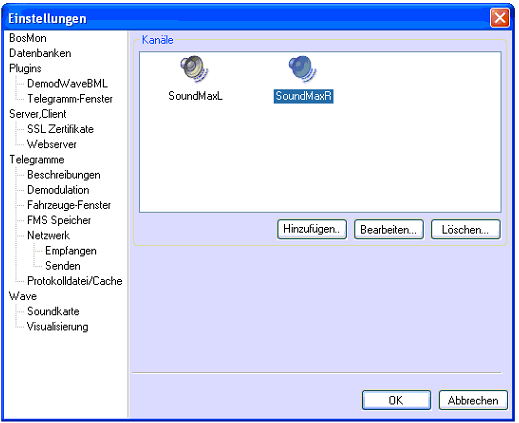Viewport: 519px width, 423px height.
Task: Select Telegramme in the tree
Action: pyautogui.click(x=37, y=160)
